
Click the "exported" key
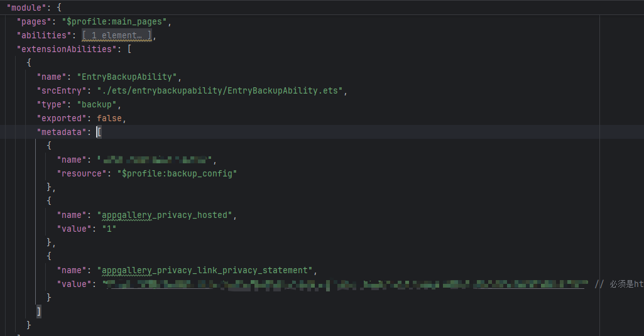pyautogui.click(x=61, y=118)
